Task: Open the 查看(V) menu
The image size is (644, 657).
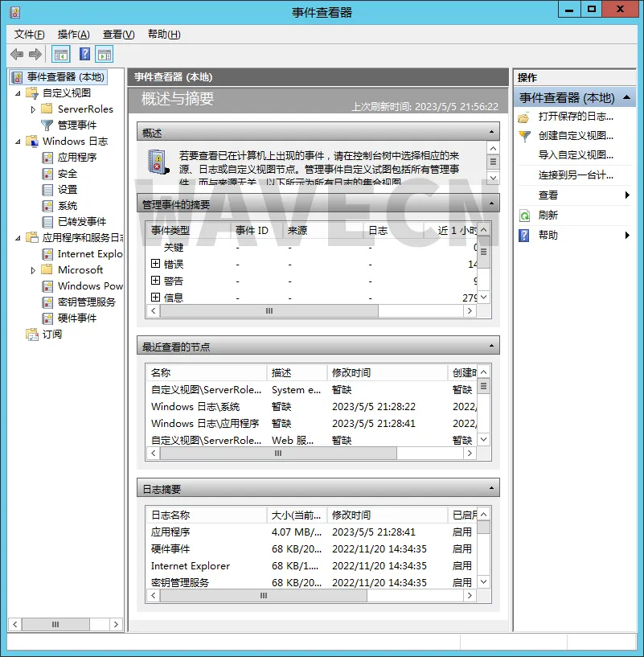Action: click(118, 35)
